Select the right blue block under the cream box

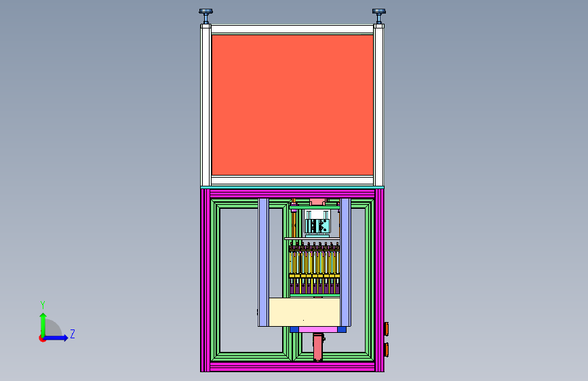click(342, 329)
